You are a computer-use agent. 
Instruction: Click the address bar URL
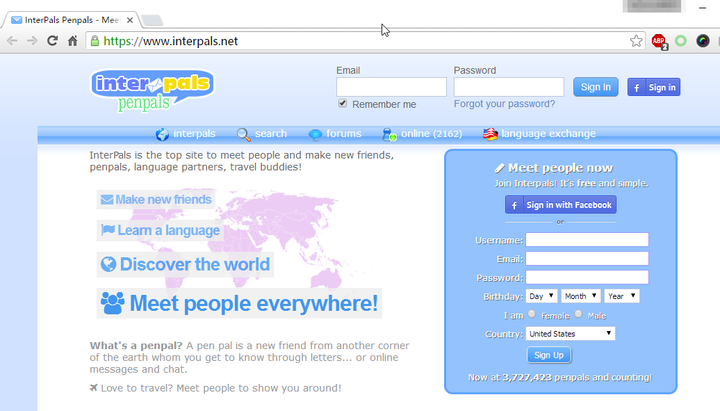[170, 41]
